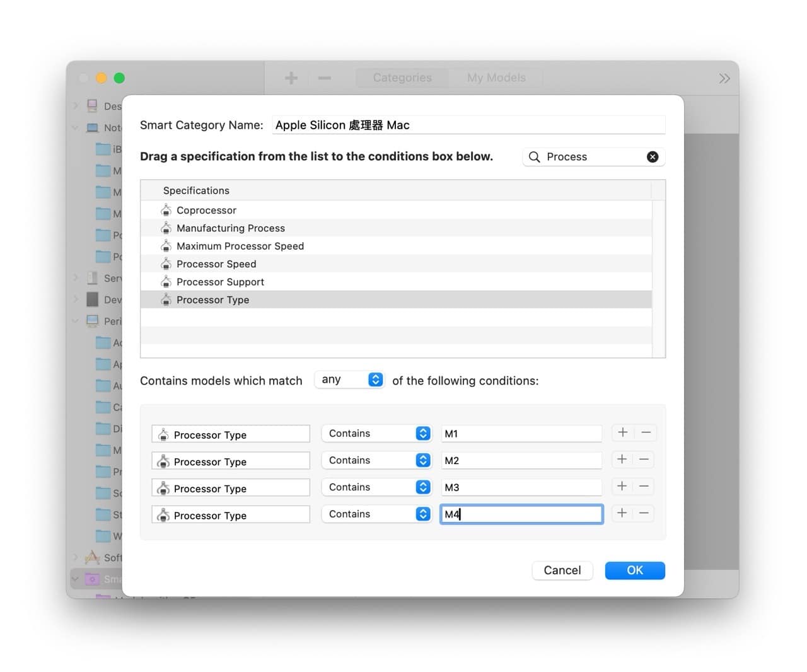Click the M4 value field
This screenshot has height=672, width=807.
[521, 514]
